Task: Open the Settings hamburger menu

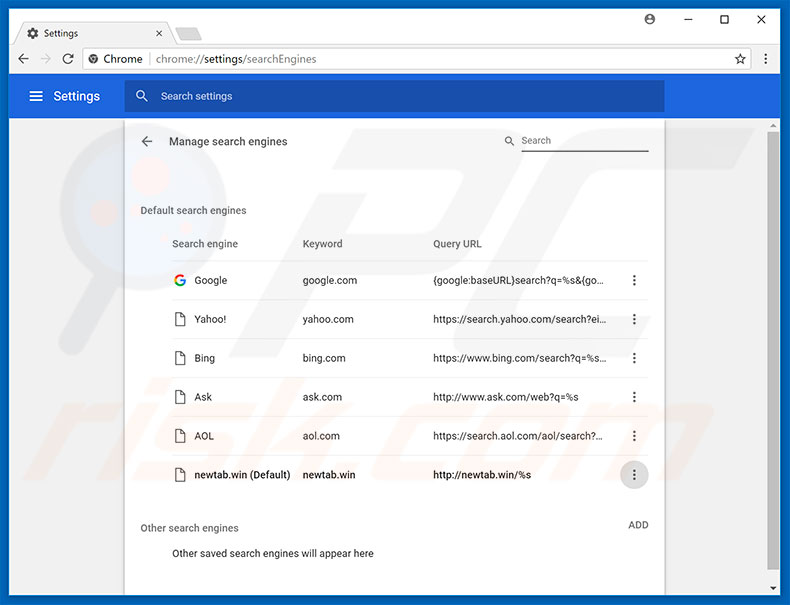Action: pyautogui.click(x=36, y=96)
